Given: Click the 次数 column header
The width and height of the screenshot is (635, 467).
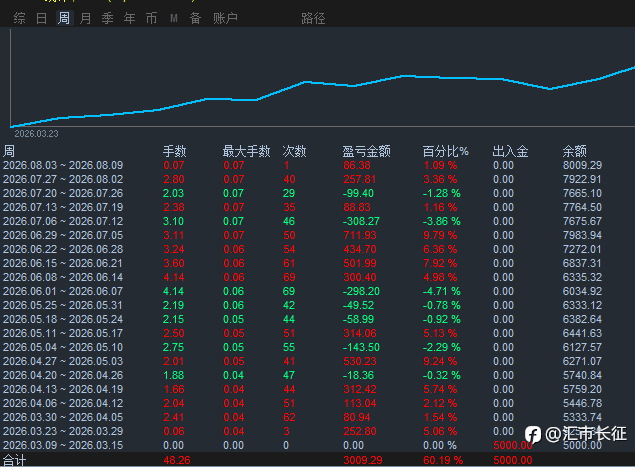Looking at the screenshot, I should click(x=294, y=151).
